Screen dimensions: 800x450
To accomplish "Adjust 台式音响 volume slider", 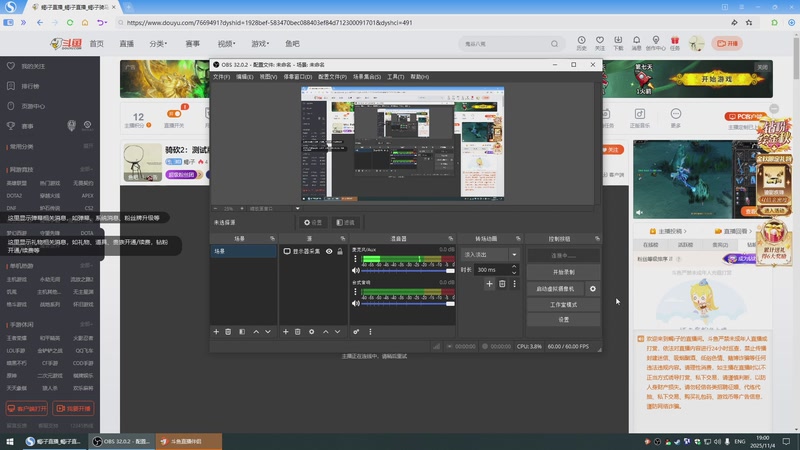I will click(x=408, y=304).
